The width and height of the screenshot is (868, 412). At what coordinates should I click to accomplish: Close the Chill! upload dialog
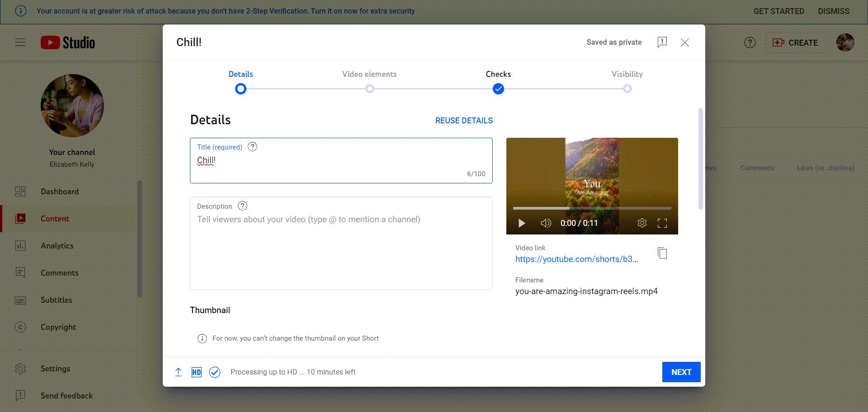tap(685, 42)
